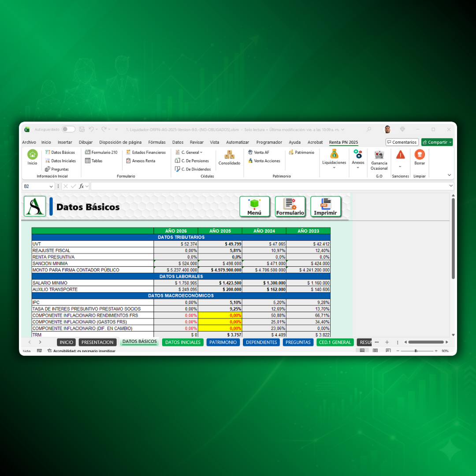
Task: Click the Comentarios button
Action: pos(402,142)
